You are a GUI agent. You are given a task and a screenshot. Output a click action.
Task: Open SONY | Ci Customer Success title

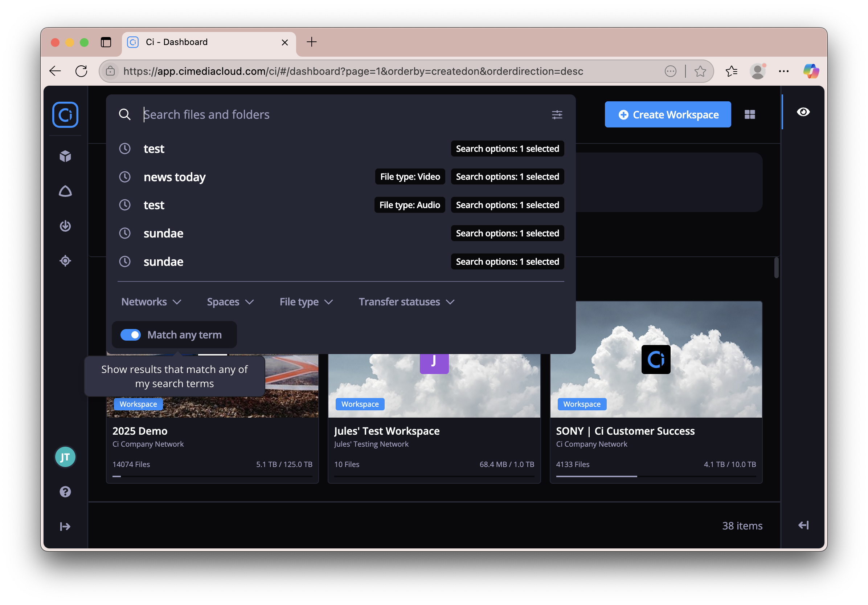coord(625,431)
